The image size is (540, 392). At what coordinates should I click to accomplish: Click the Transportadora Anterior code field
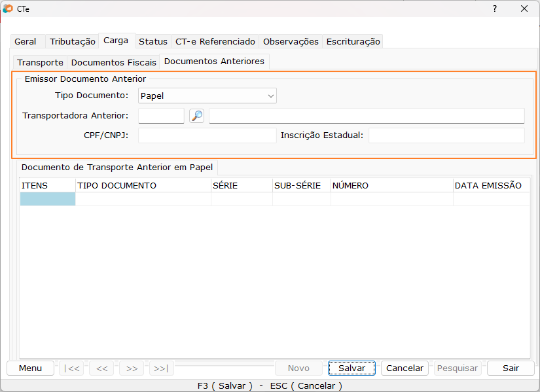161,116
